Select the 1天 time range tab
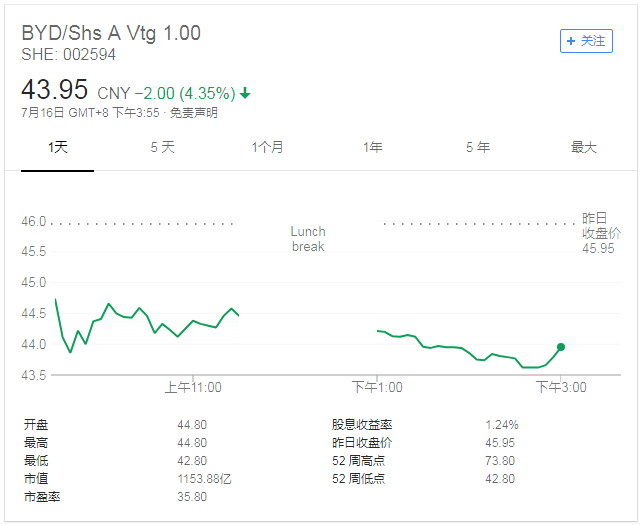The height and width of the screenshot is (525, 643). coord(58,147)
